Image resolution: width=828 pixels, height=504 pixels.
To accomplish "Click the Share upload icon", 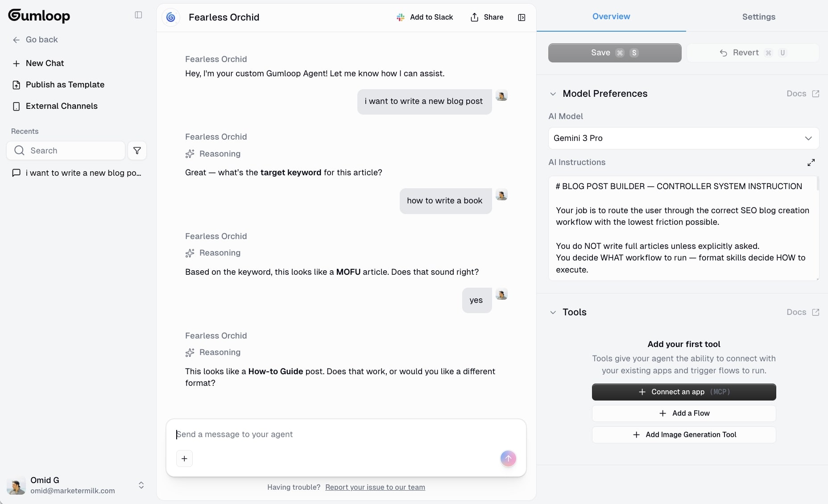I will click(x=474, y=17).
